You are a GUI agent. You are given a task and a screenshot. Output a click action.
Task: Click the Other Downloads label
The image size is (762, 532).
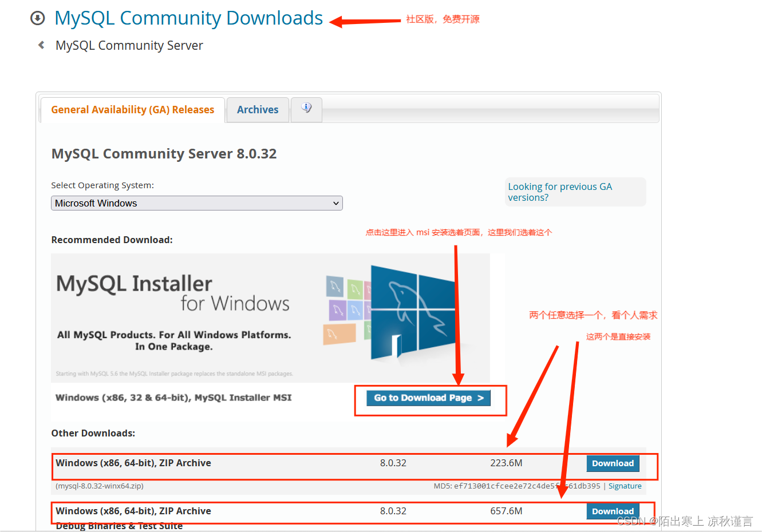(93, 434)
